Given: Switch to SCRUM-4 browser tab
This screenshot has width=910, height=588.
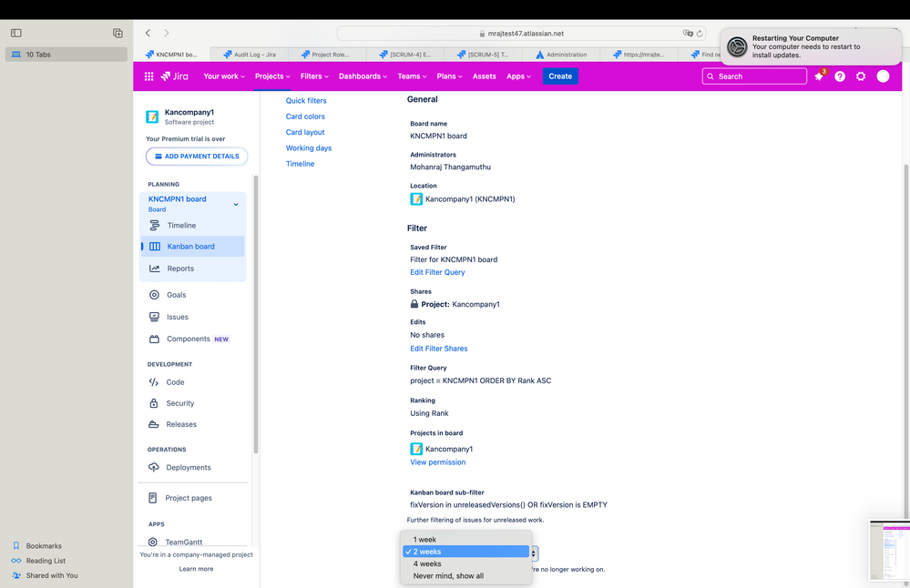Looking at the screenshot, I should 405,55.
